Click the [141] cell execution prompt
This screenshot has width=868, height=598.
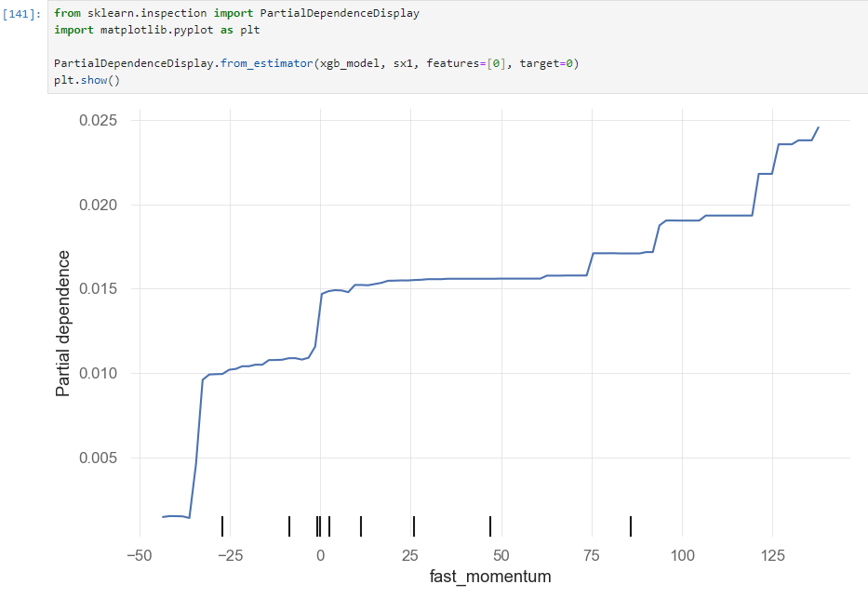pyautogui.click(x=21, y=14)
